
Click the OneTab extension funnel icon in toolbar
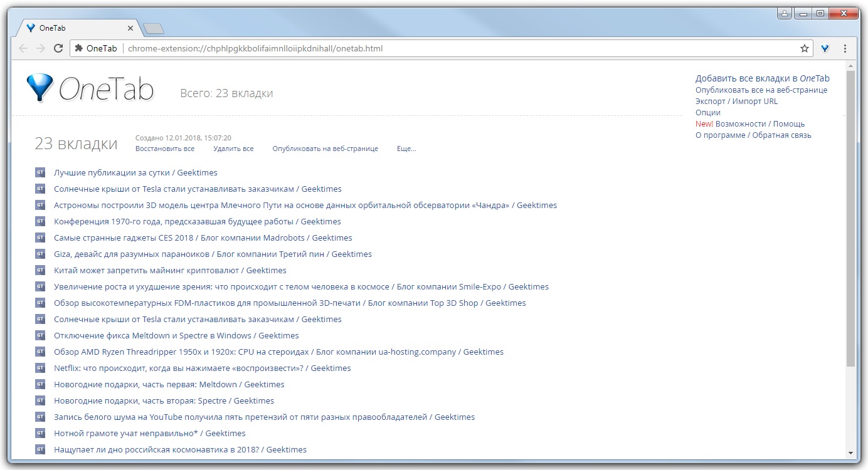point(825,48)
